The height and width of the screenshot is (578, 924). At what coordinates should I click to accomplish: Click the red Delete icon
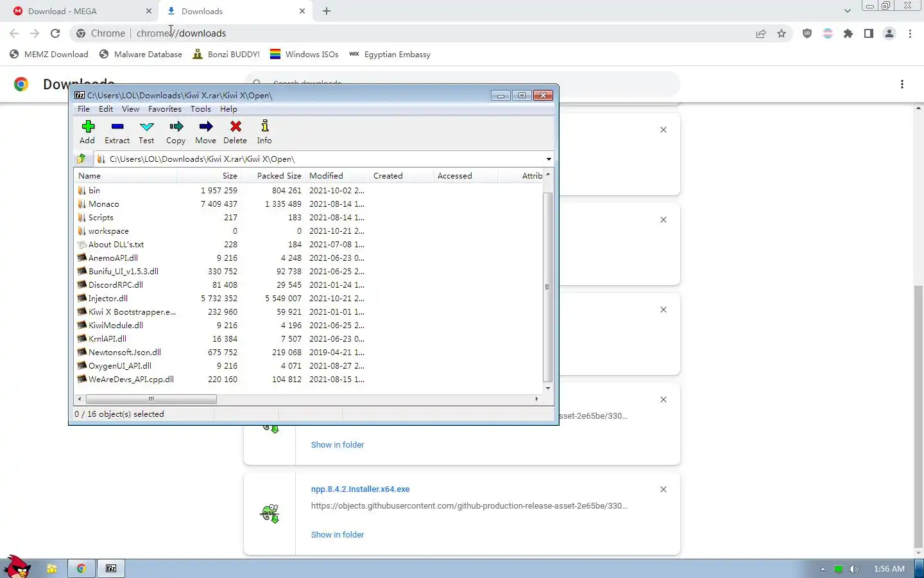point(235,127)
